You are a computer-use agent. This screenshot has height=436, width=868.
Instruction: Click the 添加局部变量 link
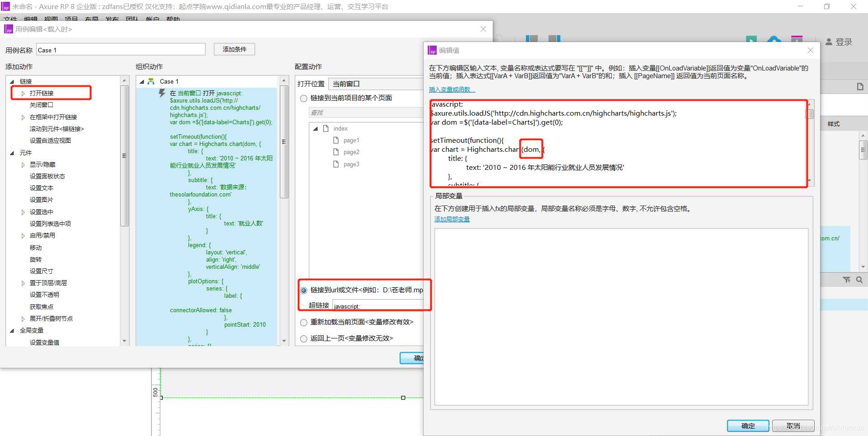click(x=452, y=219)
